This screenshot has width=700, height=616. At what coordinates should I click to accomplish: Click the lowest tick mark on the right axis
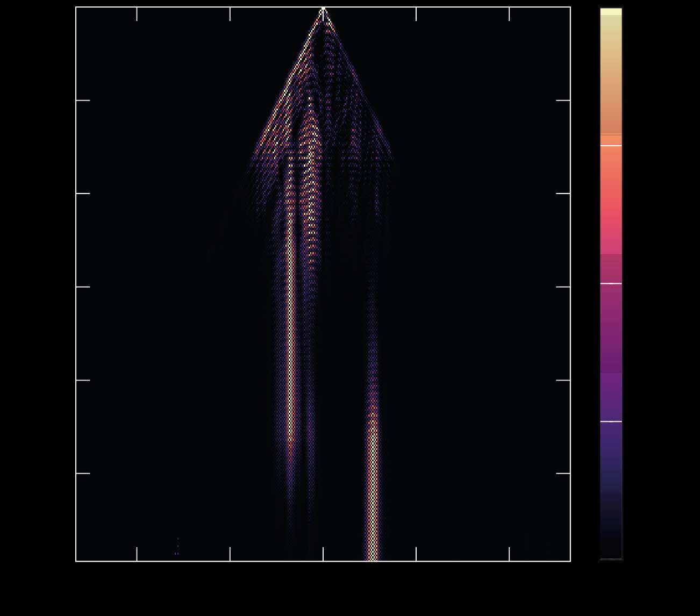[563, 474]
